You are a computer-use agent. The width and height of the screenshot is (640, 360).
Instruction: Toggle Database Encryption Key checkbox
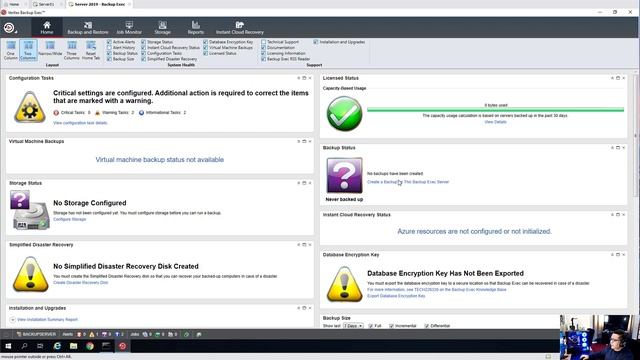tap(205, 42)
